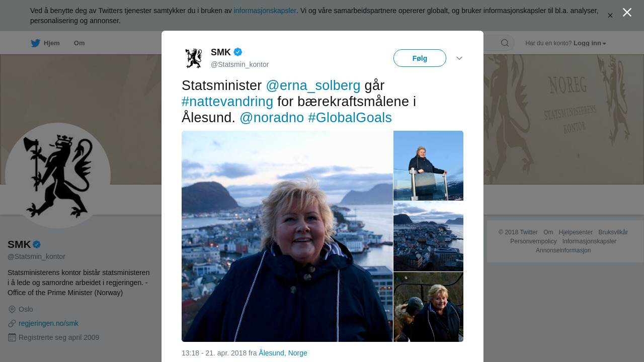The width and height of the screenshot is (644, 362).
Task: Close the tweet overlay with large X
Action: pos(627,13)
